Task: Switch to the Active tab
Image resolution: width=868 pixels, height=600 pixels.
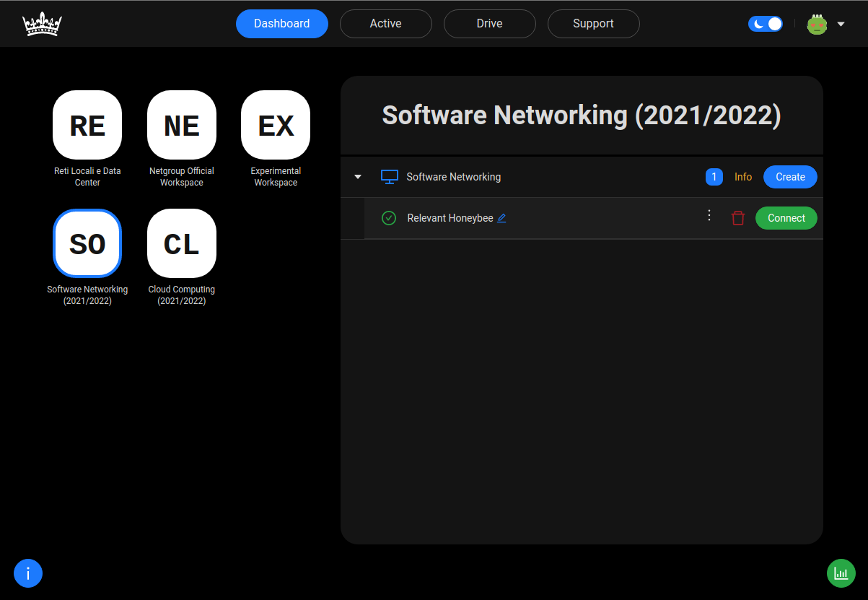Action: pyautogui.click(x=385, y=23)
